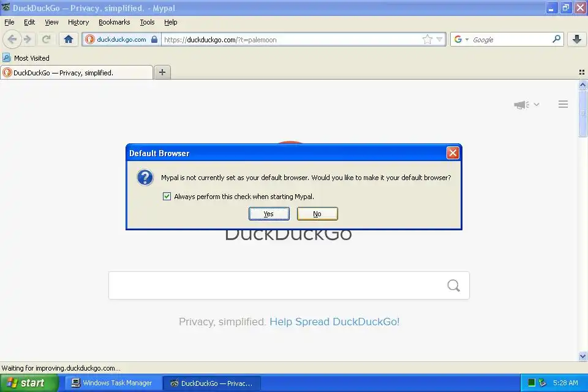Go forward with the Forward arrow button
This screenshot has width=588, height=392.
click(x=28, y=39)
